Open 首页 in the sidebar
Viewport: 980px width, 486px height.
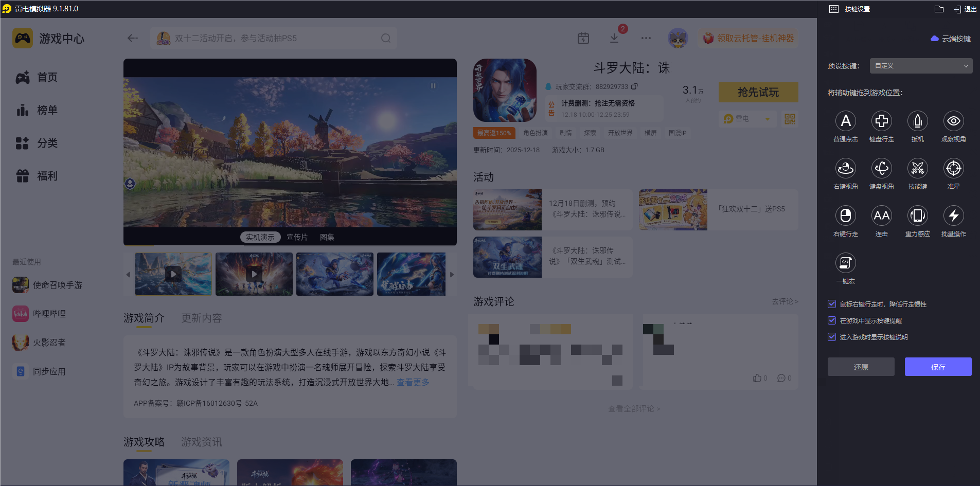[x=37, y=77]
